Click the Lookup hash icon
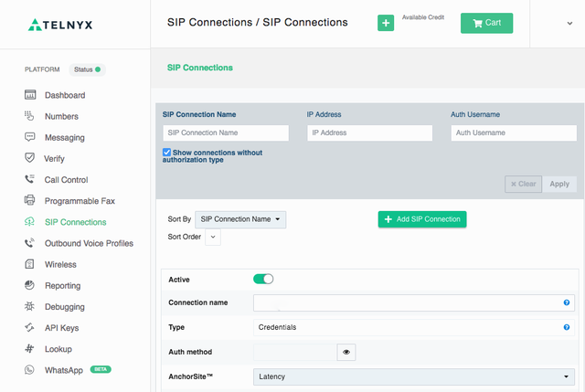Viewport: 585px width, 392px height. pyautogui.click(x=29, y=349)
